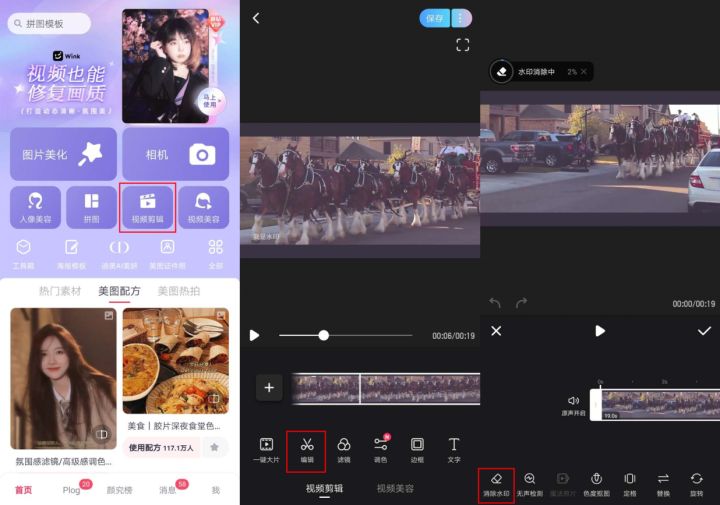Open the 相机 camera button
This screenshot has height=505, width=720.
[175, 154]
